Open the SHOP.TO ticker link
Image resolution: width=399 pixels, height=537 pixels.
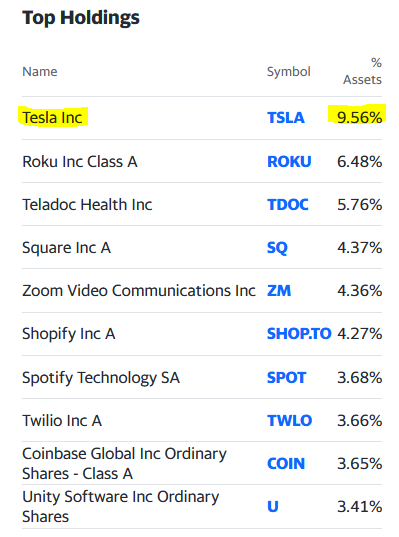tap(299, 334)
